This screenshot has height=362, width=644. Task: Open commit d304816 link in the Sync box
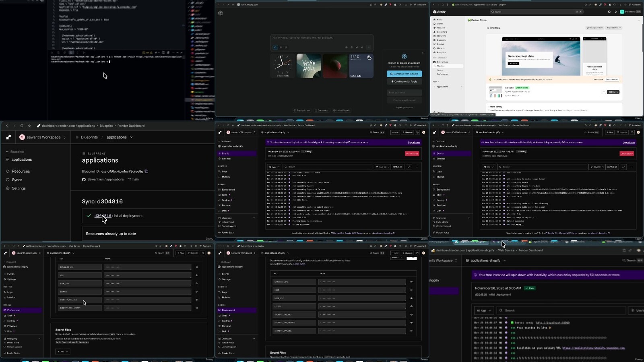[103, 216]
